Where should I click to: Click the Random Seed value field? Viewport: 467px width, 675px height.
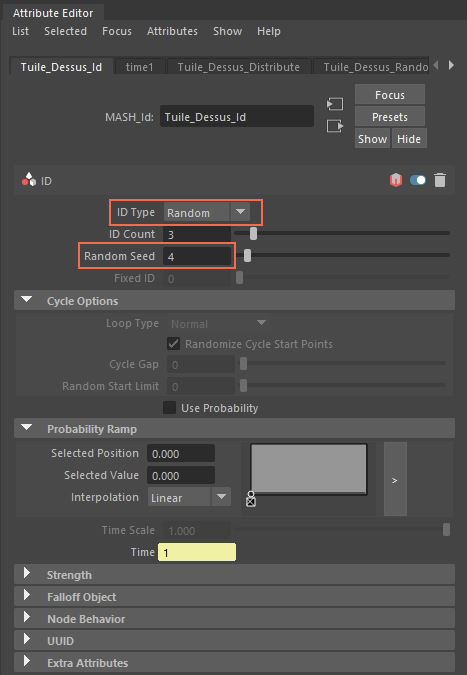pos(197,256)
